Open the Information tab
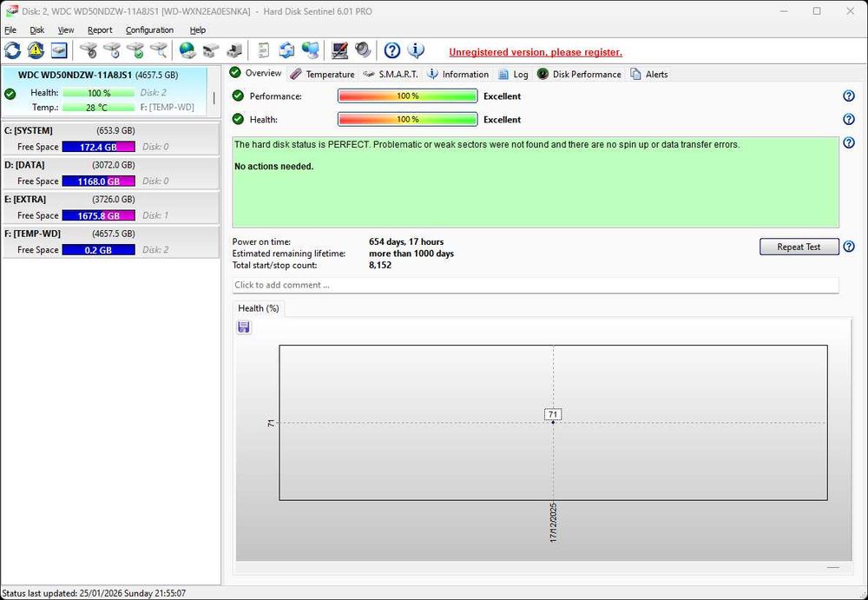 458,74
